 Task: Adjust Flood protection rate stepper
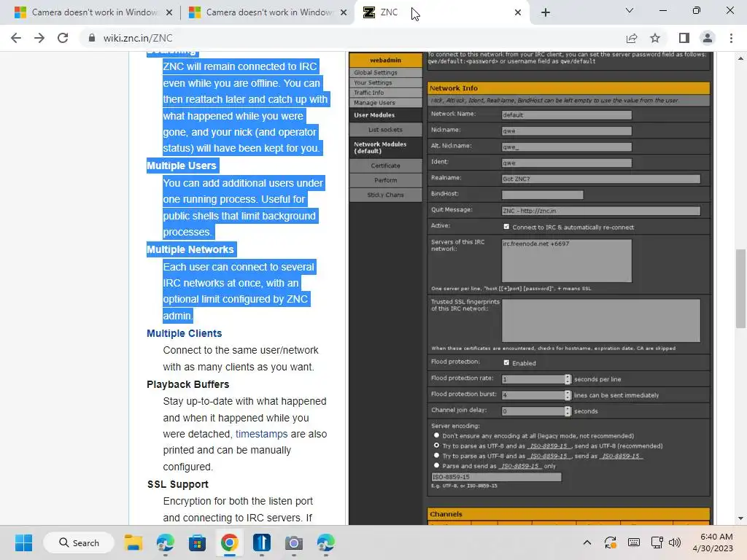click(568, 379)
